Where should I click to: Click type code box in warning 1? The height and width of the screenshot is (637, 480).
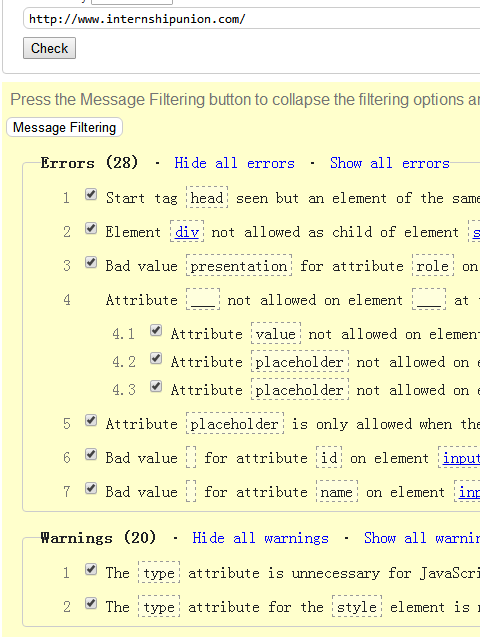coord(159,573)
